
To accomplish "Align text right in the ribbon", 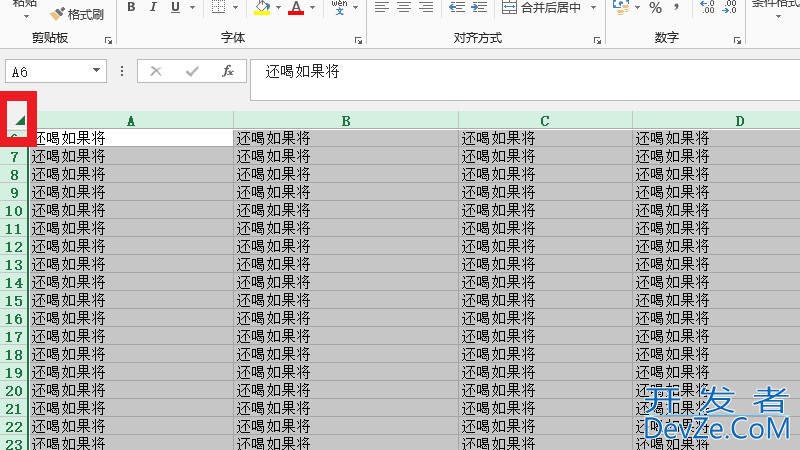I will pyautogui.click(x=426, y=7).
